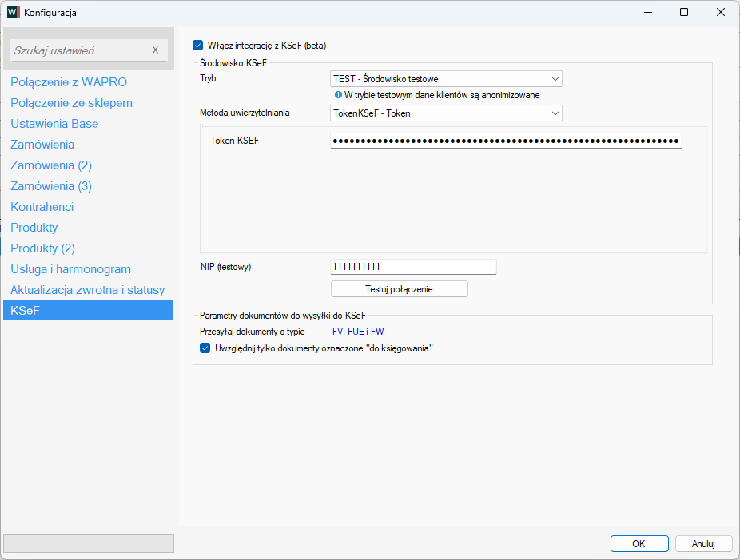Expand the Metoda uwierzytelniania dropdown

tap(446, 113)
